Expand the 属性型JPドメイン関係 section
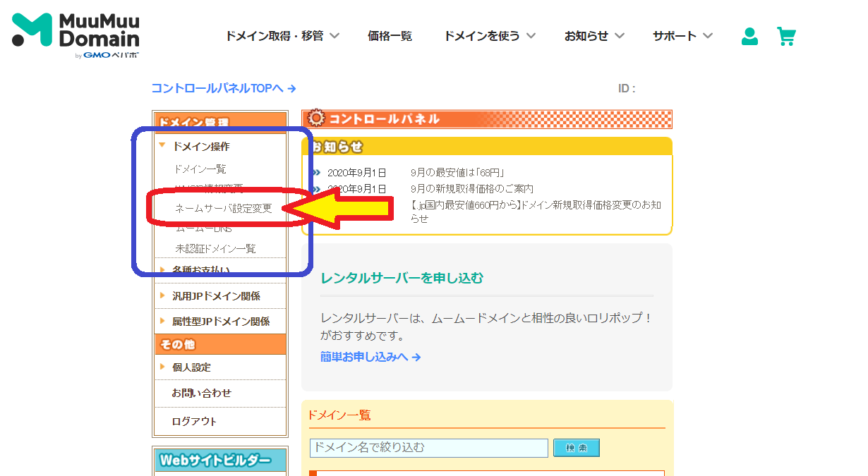This screenshot has height=476, width=868. pos(220,322)
